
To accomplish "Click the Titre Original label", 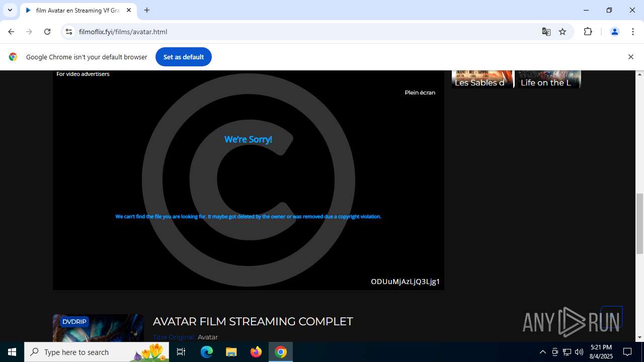I will point(174,337).
